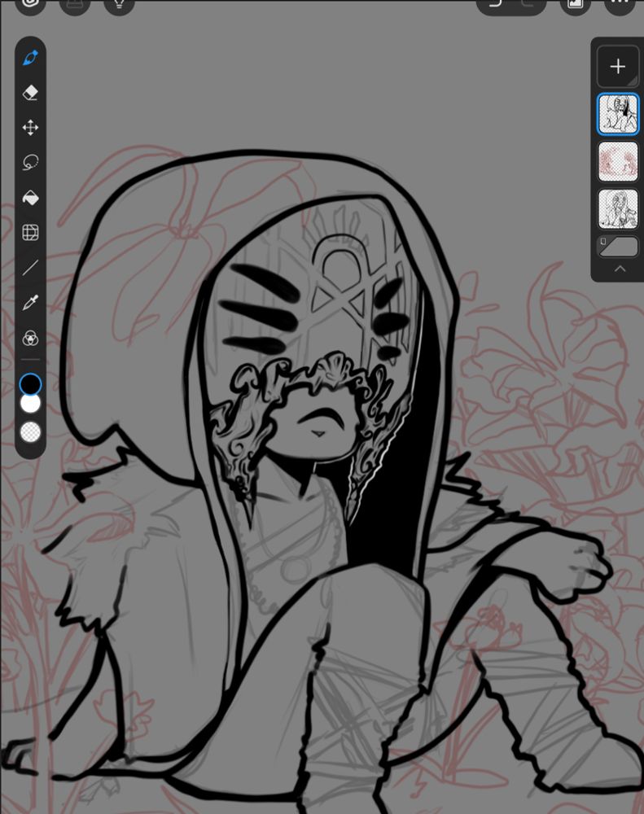The width and height of the screenshot is (644, 814).
Task: Pick the eyedropper color picker tool
Action: click(x=30, y=303)
